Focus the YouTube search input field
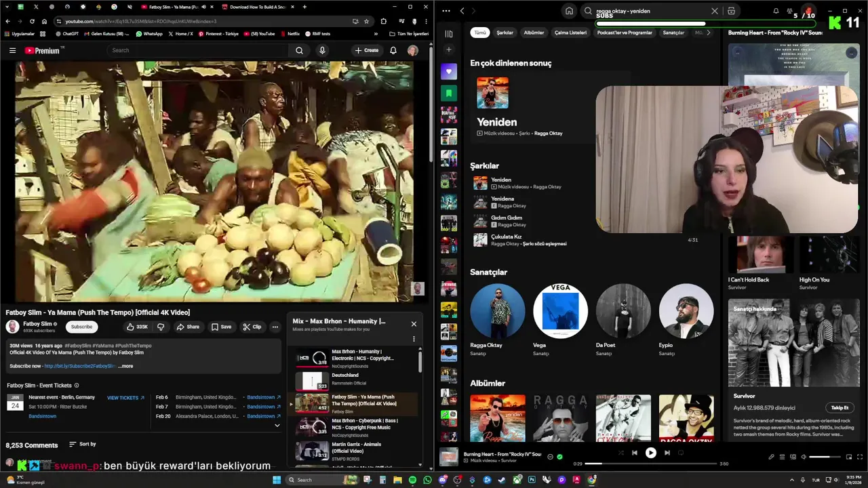The image size is (868, 488). point(199,50)
